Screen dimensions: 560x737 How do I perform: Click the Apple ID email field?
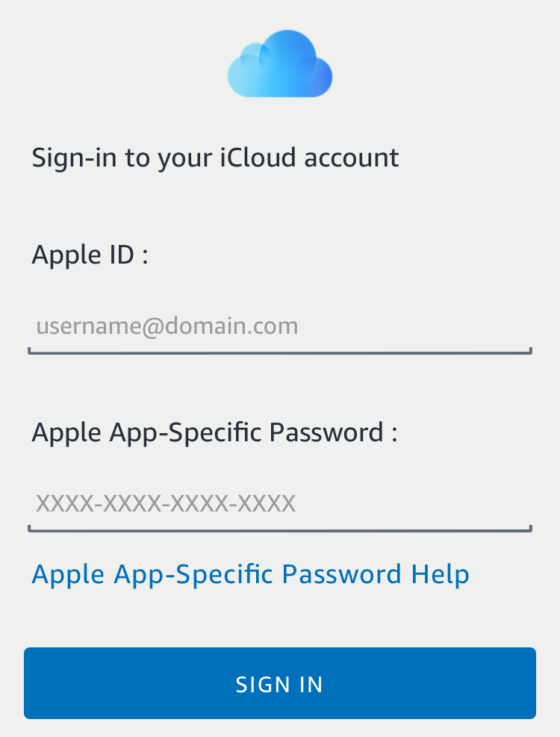[x=280, y=327]
